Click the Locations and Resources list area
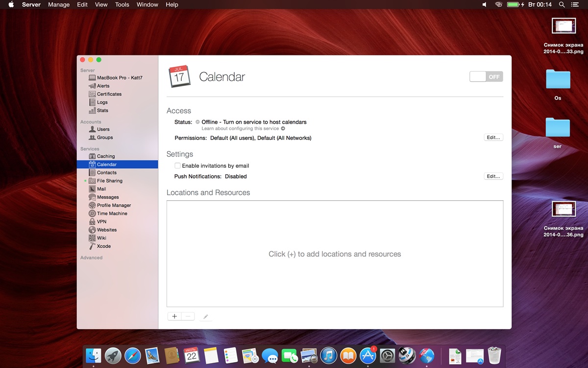 pyautogui.click(x=335, y=254)
